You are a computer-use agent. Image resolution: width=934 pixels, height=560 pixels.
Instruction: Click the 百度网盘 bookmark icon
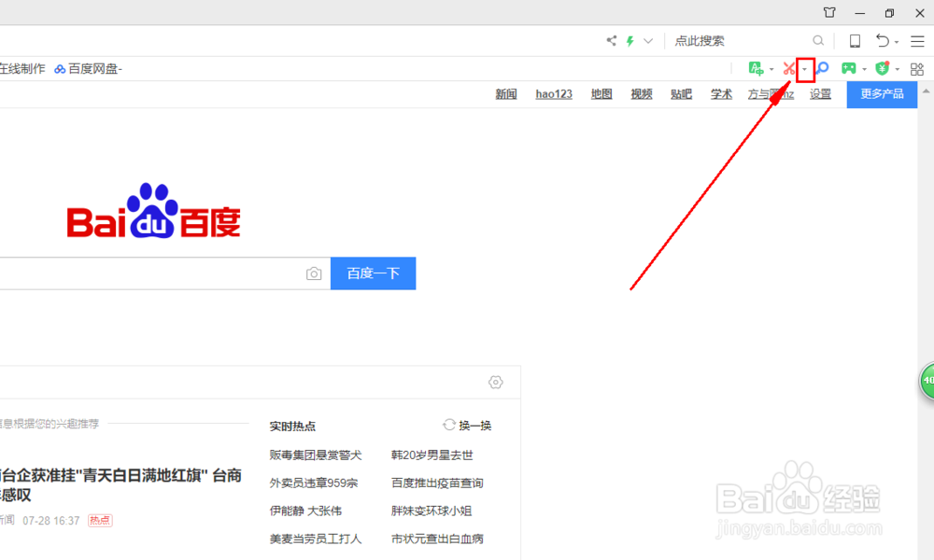pos(59,68)
